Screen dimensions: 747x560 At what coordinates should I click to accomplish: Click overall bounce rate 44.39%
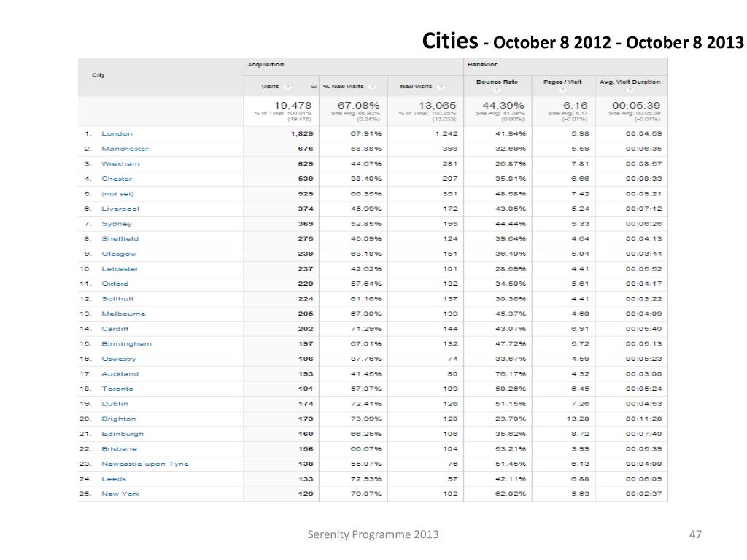[x=503, y=105]
